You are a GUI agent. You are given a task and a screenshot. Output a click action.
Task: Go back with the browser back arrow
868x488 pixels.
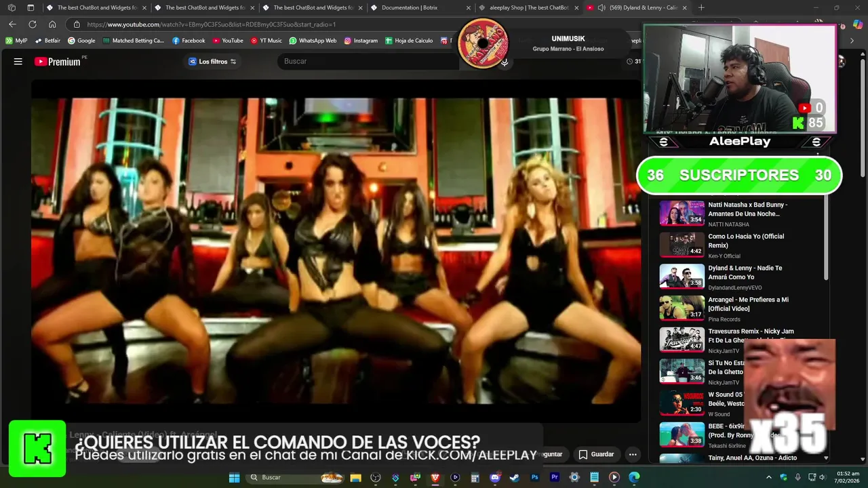12,24
